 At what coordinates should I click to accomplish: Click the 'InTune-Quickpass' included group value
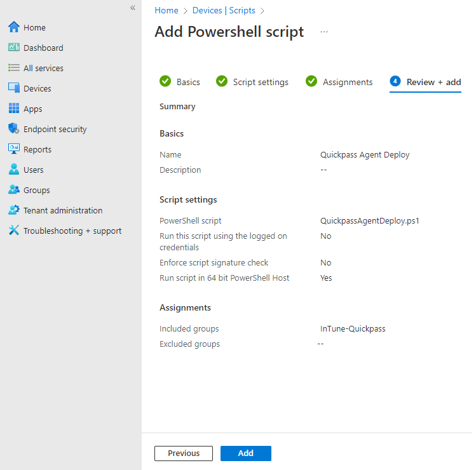coord(353,328)
